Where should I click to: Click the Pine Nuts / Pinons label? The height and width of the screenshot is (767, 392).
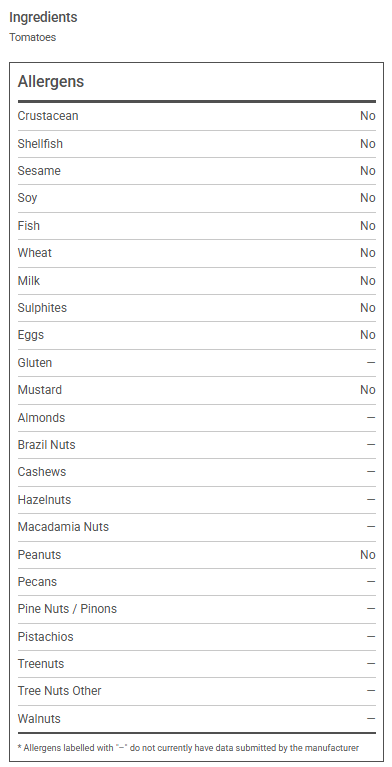click(67, 609)
